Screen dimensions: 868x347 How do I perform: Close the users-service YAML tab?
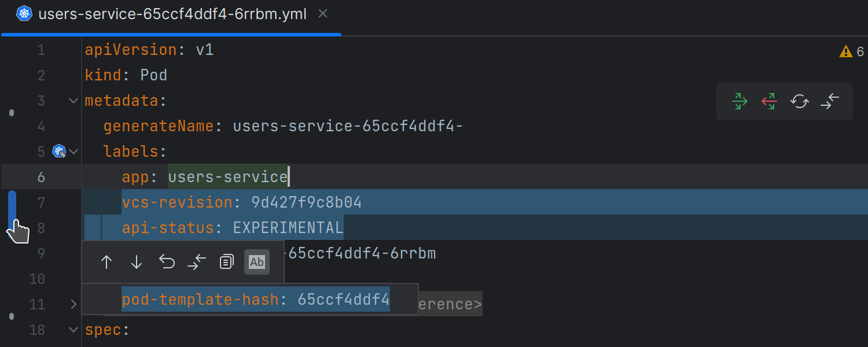tap(322, 14)
